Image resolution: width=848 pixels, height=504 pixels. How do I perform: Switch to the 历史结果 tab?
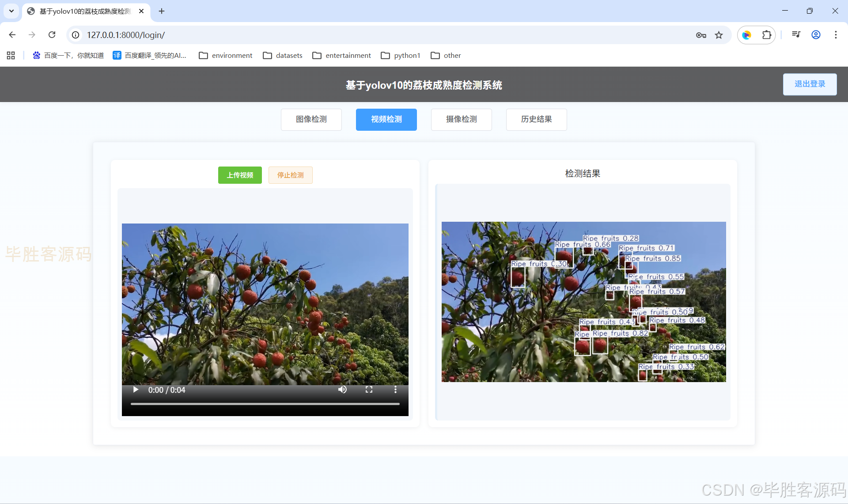536,119
